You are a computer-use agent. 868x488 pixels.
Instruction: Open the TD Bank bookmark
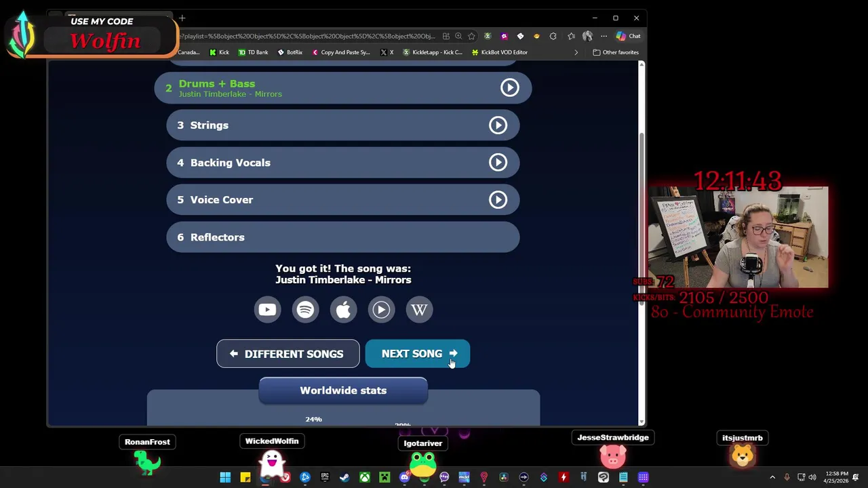coord(253,52)
